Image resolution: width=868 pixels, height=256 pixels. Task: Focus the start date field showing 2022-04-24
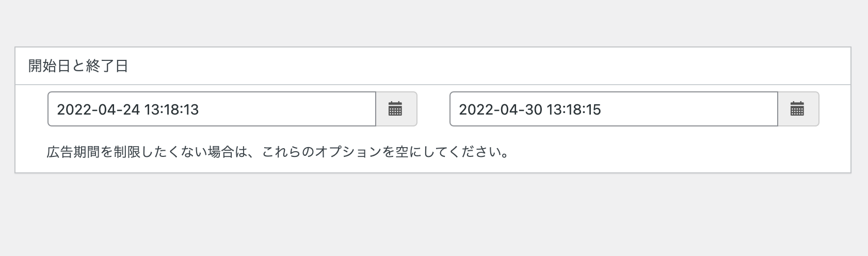212,109
